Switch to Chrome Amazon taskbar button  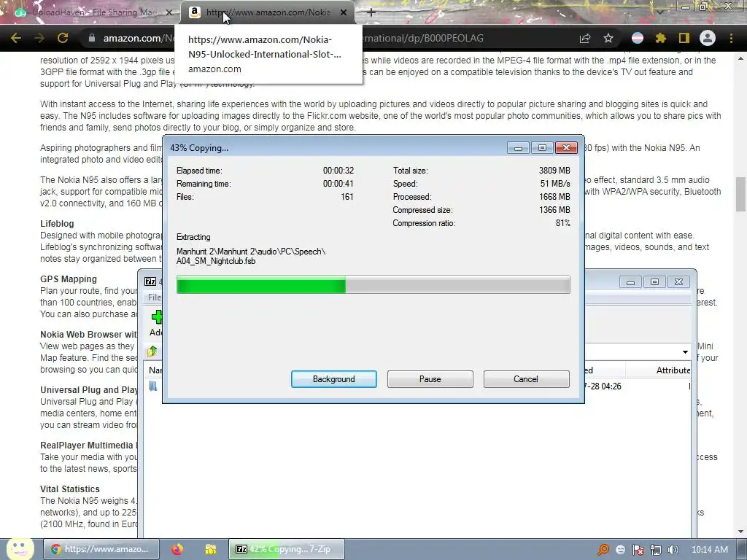point(101,549)
